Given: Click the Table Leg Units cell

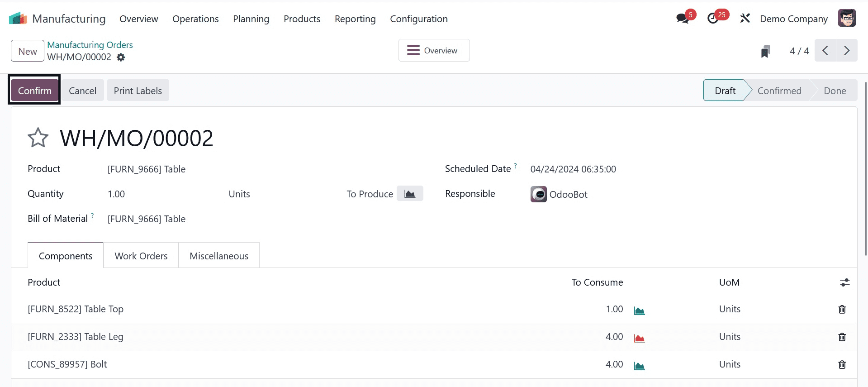Looking at the screenshot, I should click(730, 337).
